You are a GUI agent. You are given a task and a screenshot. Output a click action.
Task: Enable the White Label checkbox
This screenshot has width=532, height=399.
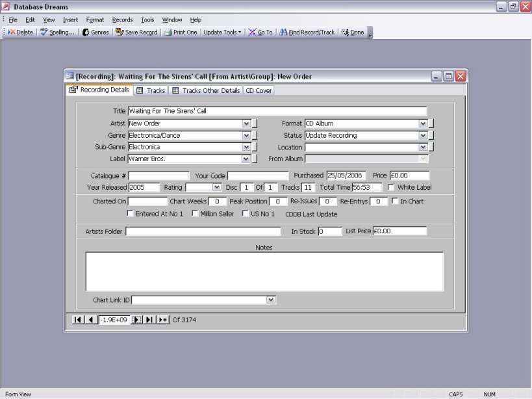tap(391, 188)
